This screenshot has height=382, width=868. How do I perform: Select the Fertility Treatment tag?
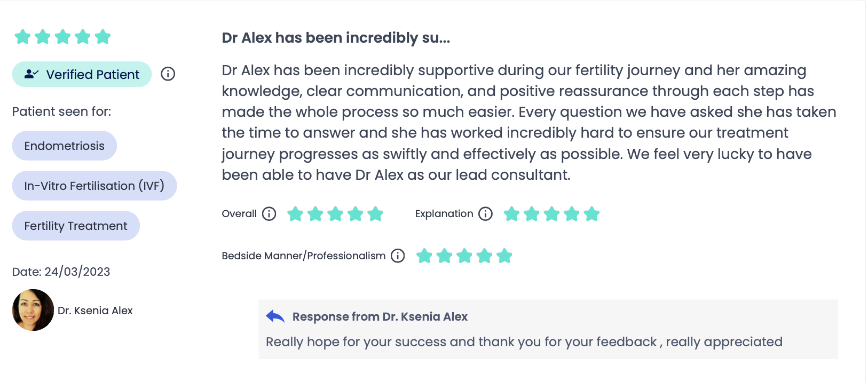tap(76, 226)
